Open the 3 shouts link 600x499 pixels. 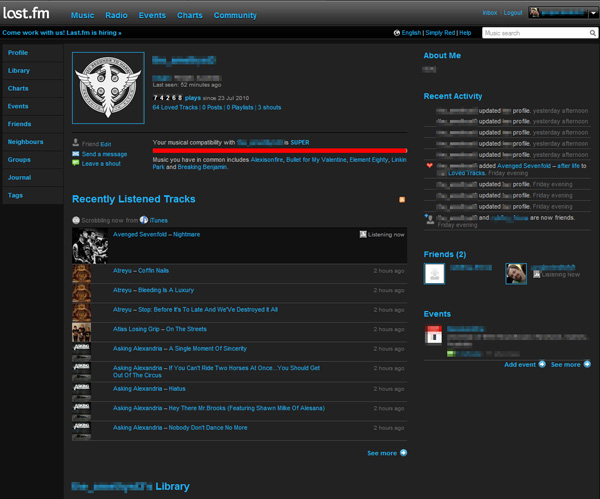pos(269,108)
